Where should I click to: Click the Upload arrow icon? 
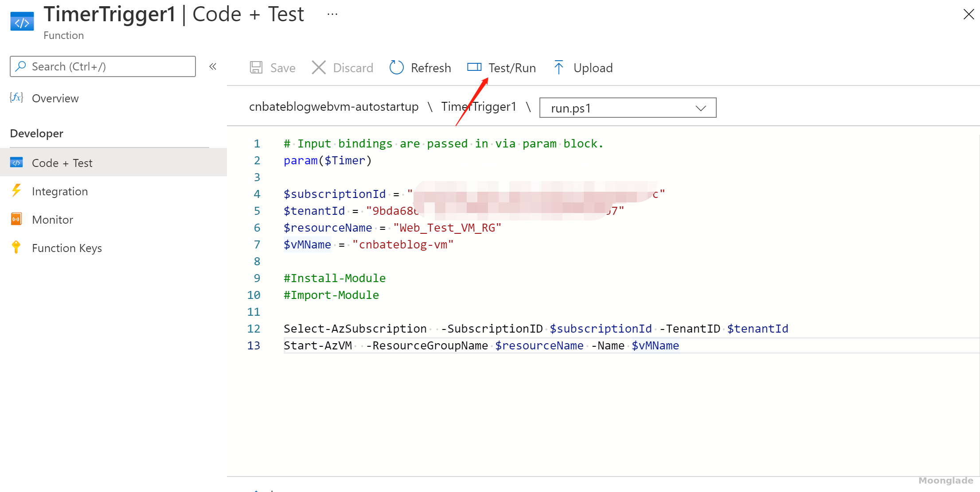pyautogui.click(x=558, y=67)
